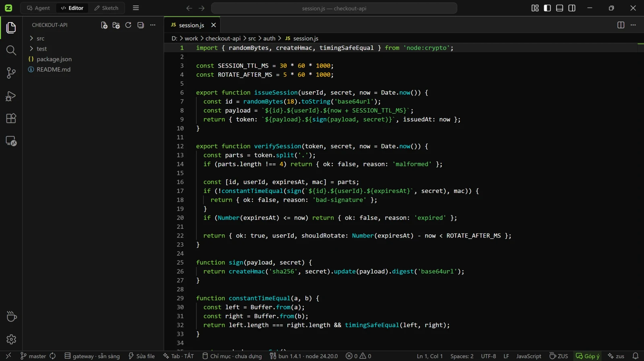Click the New File icon in explorer
The height and width of the screenshot is (361, 644).
click(104, 25)
